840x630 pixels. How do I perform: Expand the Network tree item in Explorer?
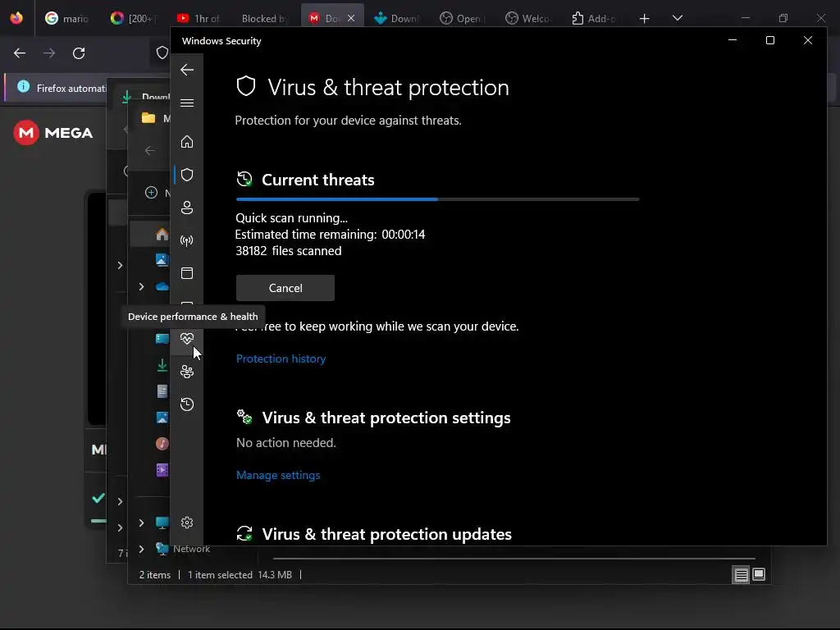point(141,549)
